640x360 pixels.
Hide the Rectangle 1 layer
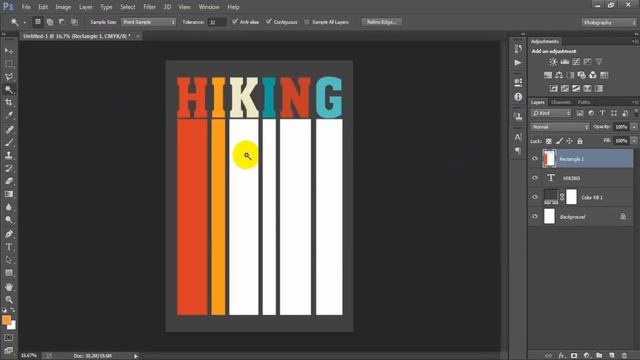pyautogui.click(x=535, y=159)
